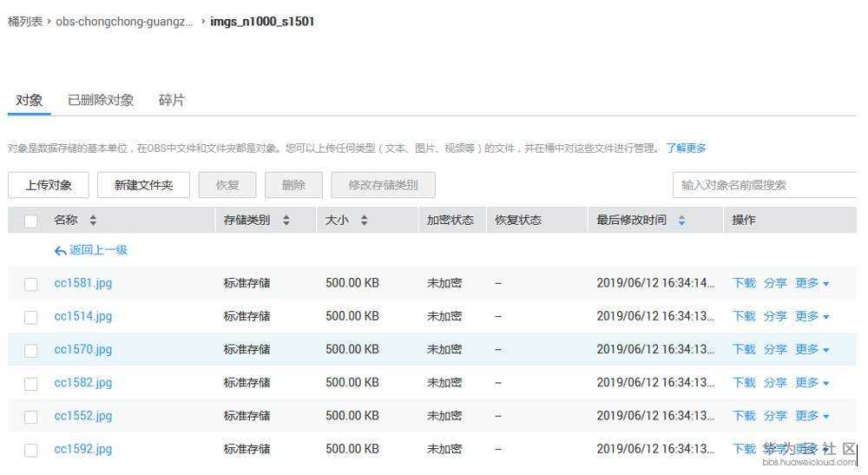Screen dimensions: 868x475
Task: Check the box for cc1570.jpg
Action: pos(31,351)
